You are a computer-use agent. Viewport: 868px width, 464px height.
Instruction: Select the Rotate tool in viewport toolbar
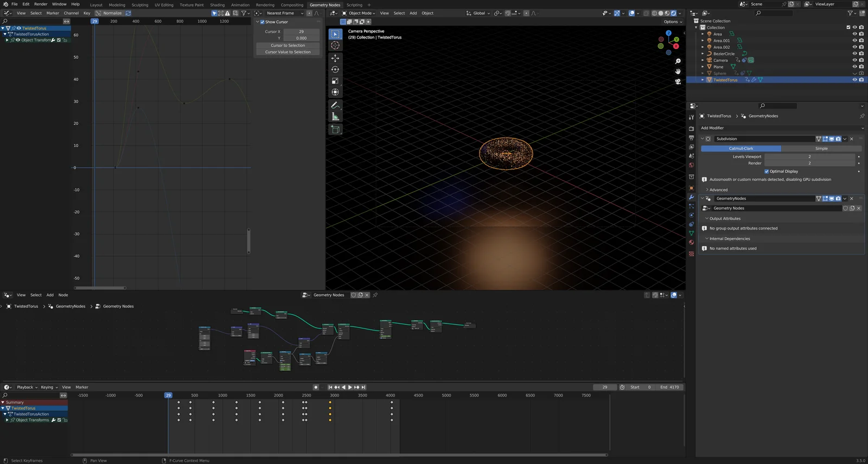(335, 69)
